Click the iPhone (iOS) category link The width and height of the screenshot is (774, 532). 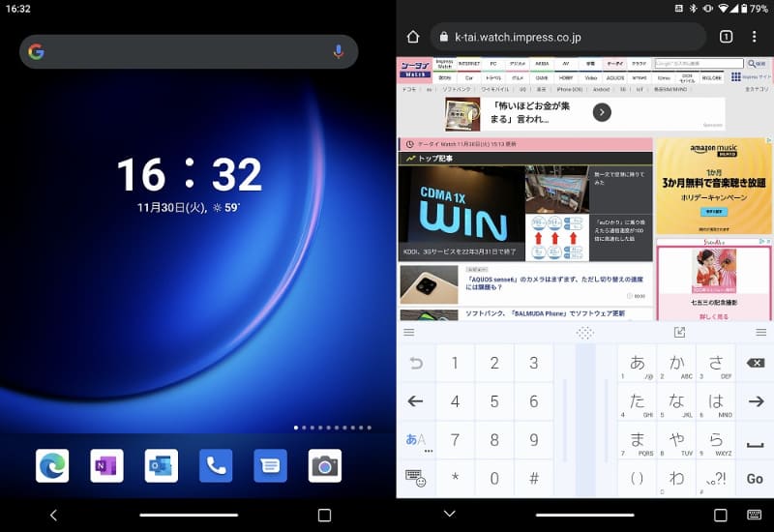point(570,90)
